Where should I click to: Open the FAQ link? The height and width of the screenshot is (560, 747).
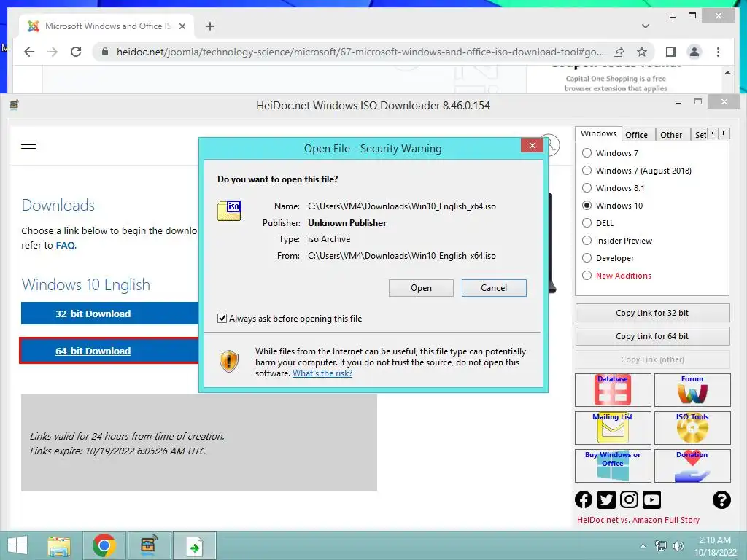coord(66,245)
